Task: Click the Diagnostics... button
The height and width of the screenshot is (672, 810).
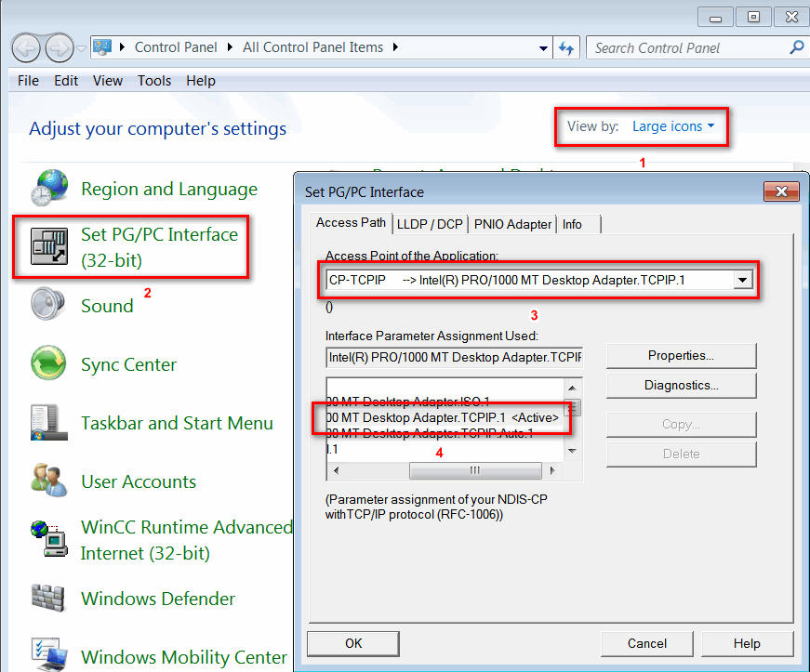Action: pyautogui.click(x=681, y=386)
